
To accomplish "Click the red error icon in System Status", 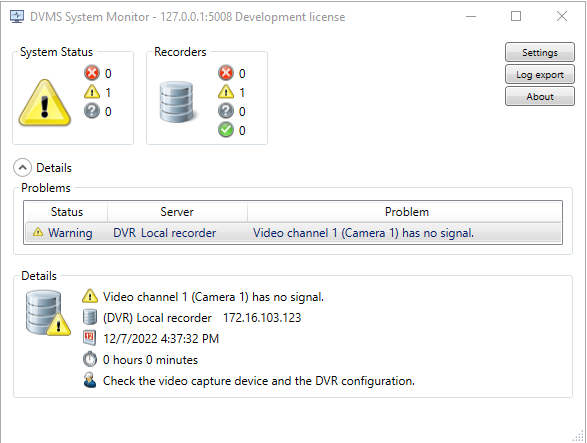I will coord(92,73).
